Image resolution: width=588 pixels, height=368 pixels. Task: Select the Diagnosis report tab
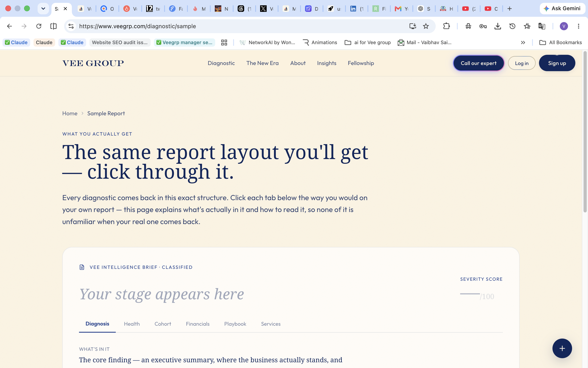[97, 324]
